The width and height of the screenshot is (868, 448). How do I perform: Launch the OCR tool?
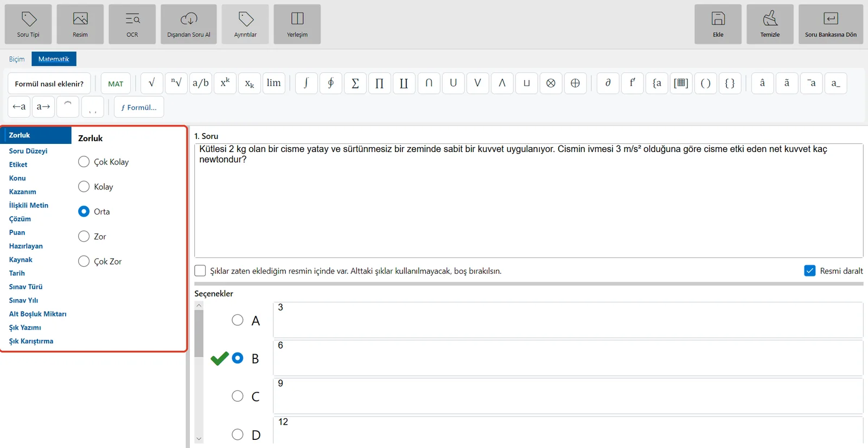pos(132,24)
